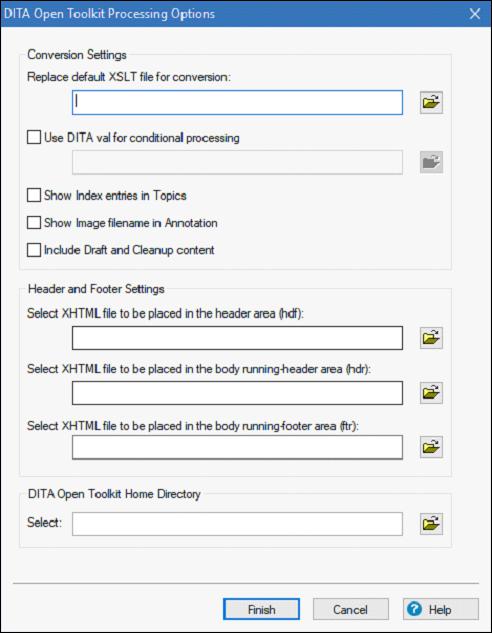
Task: Cancel the processing options dialog
Action: click(351, 609)
